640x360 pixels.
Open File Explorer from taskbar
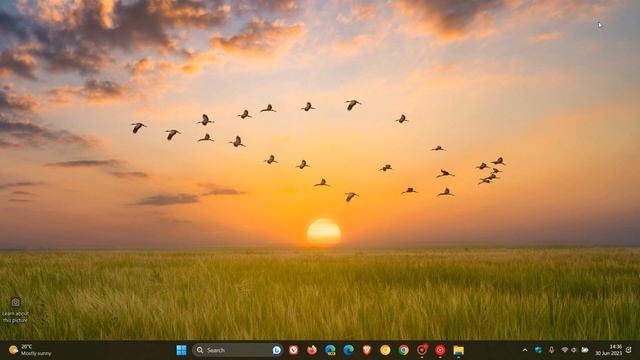(x=458, y=350)
